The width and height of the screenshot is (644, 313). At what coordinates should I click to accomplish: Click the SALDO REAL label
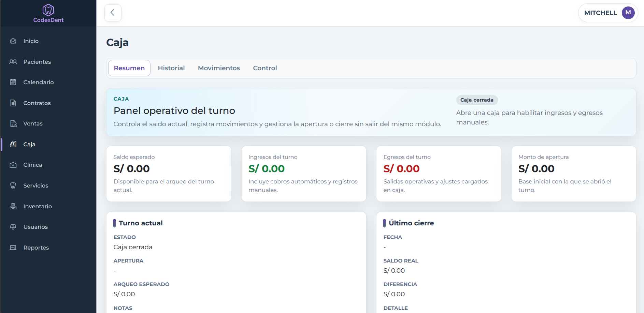(x=401, y=261)
